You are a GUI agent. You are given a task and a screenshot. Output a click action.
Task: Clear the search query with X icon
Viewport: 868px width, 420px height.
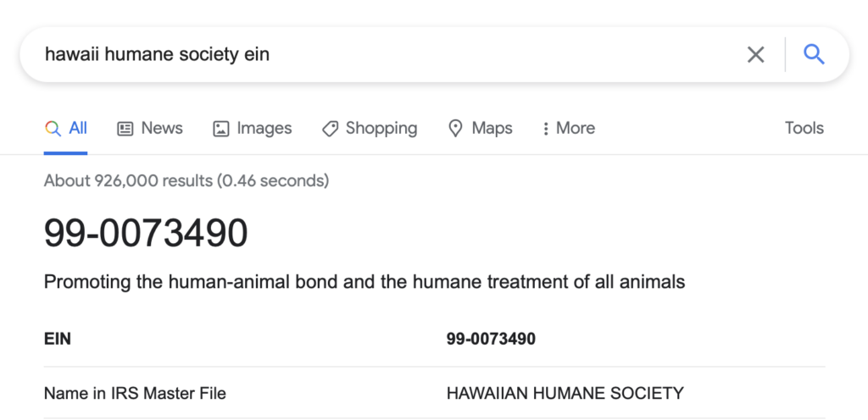pyautogui.click(x=755, y=55)
